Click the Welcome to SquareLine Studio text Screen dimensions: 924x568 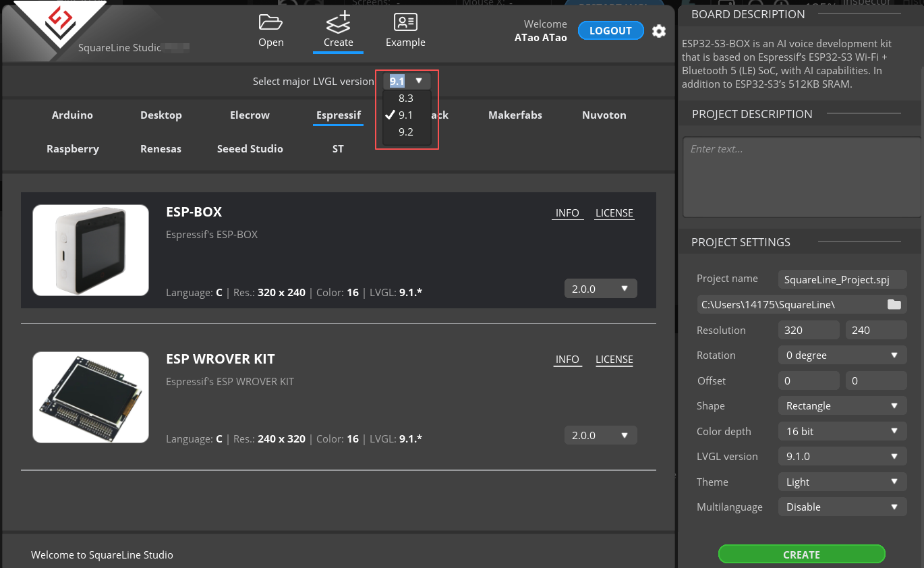point(102,555)
